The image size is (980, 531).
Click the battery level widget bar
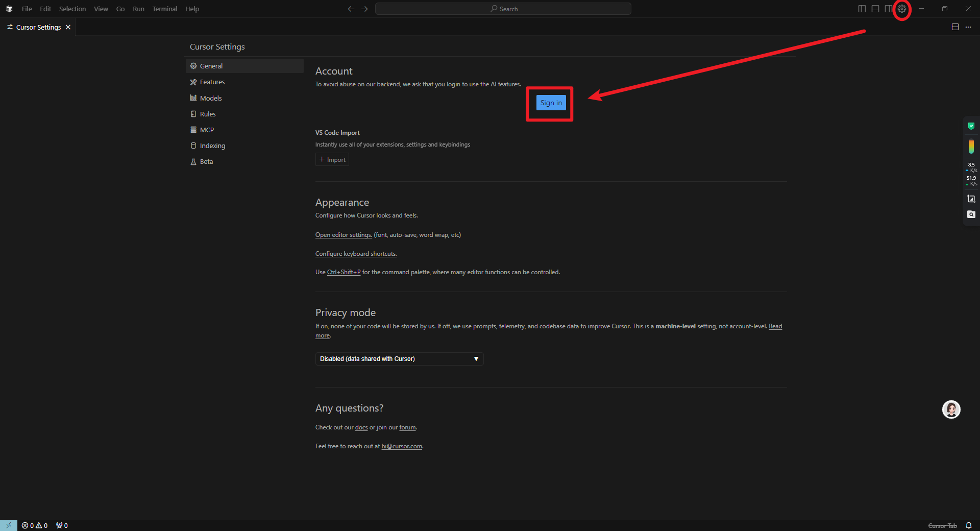(971, 146)
